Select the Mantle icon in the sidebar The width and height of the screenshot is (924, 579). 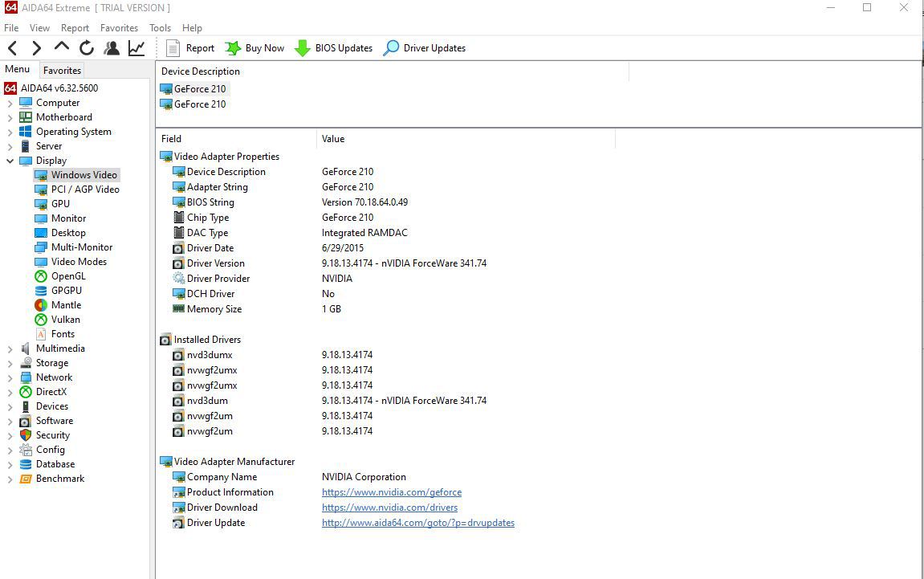[41, 305]
